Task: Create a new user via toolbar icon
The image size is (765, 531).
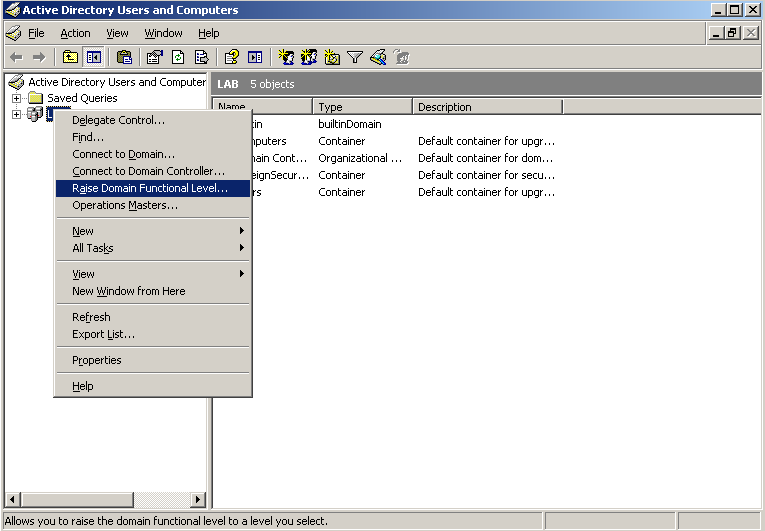Action: [286, 58]
